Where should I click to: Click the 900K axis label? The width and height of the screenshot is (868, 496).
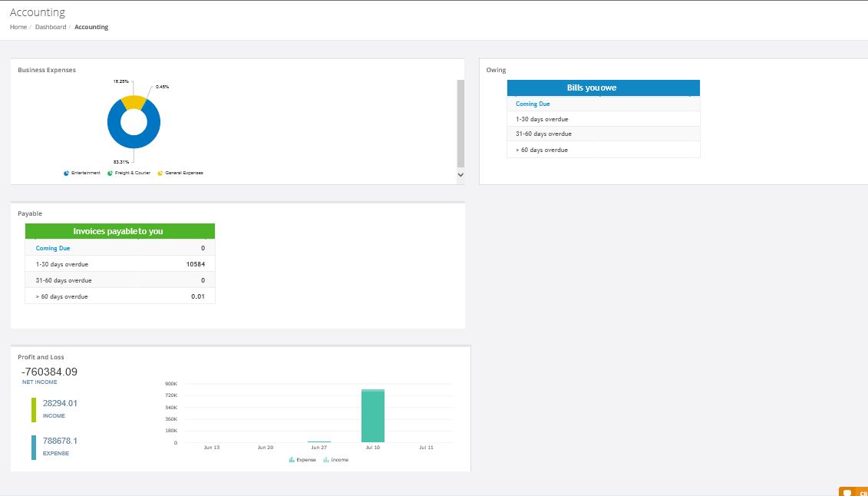(171, 384)
